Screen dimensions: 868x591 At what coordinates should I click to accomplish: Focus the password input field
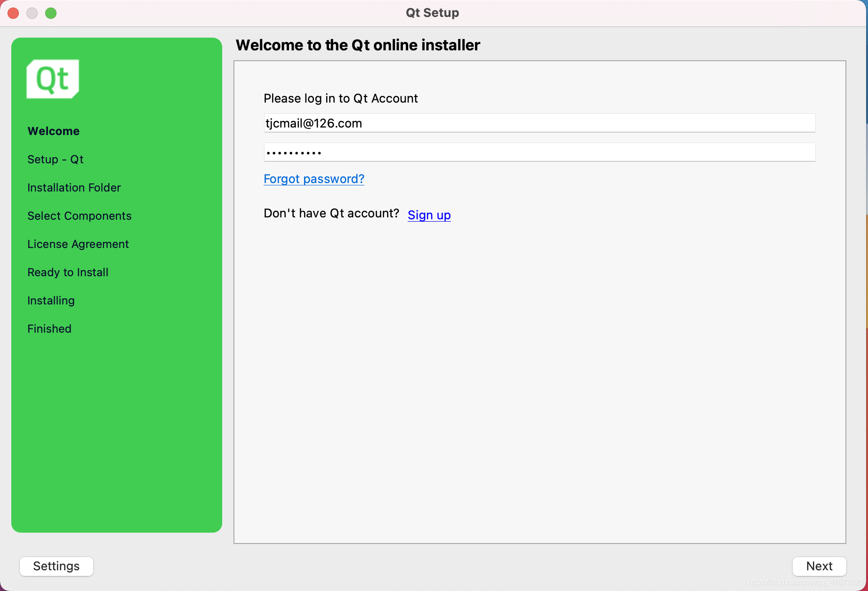click(x=539, y=152)
